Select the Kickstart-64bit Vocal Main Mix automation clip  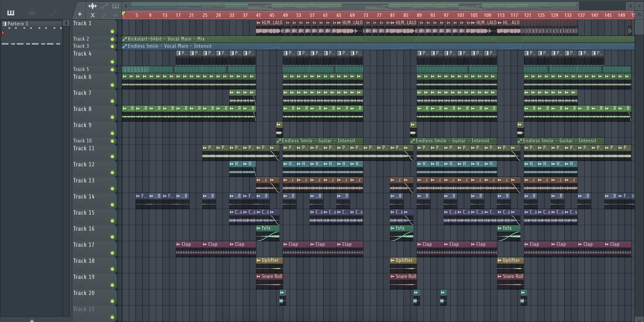pyautogui.click(x=378, y=39)
